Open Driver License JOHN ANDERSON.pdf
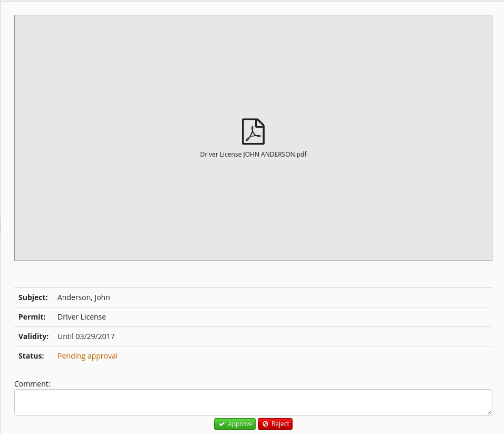This screenshot has width=504, height=434. click(253, 154)
